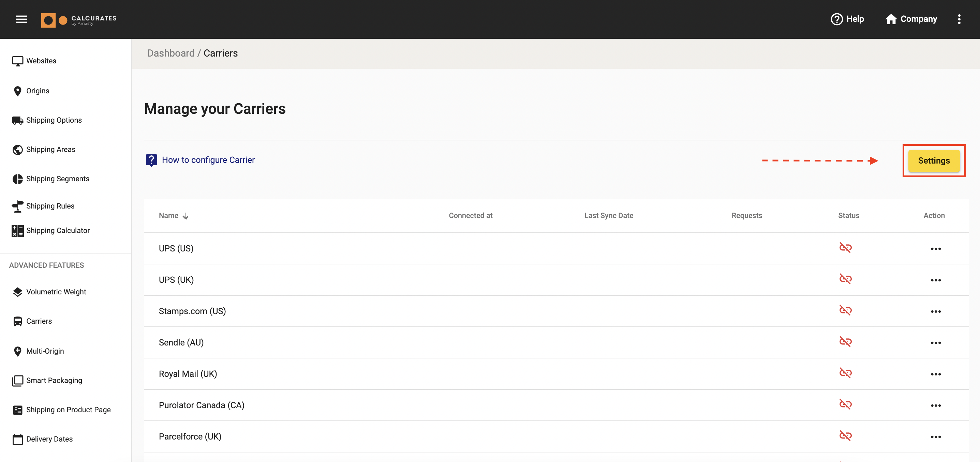Click the Websites monitor icon
The height and width of the screenshot is (462, 980).
[17, 61]
